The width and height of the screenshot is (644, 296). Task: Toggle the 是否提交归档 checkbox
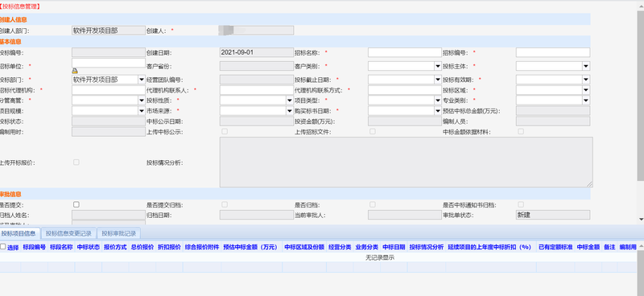click(225, 204)
